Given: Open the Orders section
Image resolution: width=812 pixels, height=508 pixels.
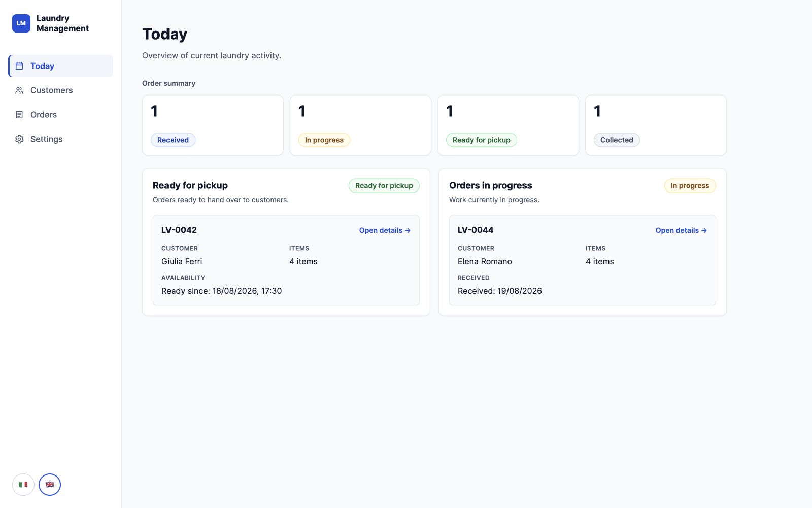Looking at the screenshot, I should [61, 115].
